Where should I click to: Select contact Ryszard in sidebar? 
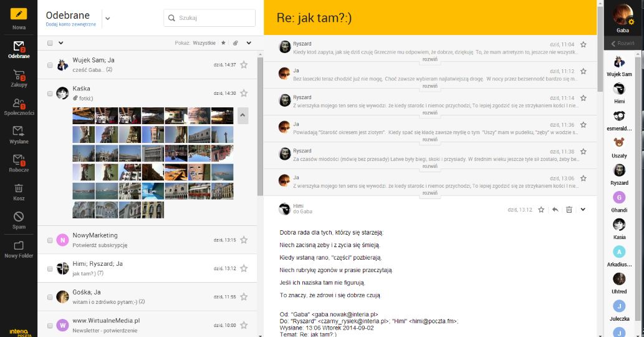coord(619,175)
